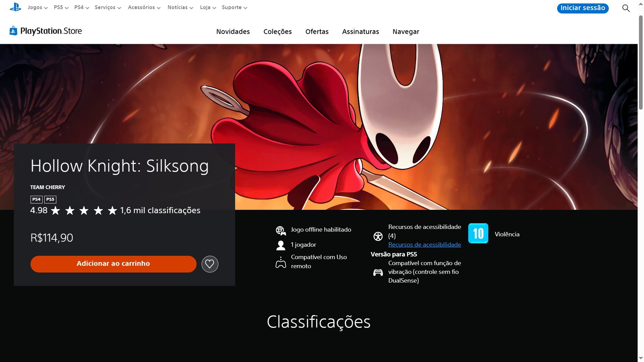Open the search magnifier icon
This screenshot has width=644, height=362.
626,8
